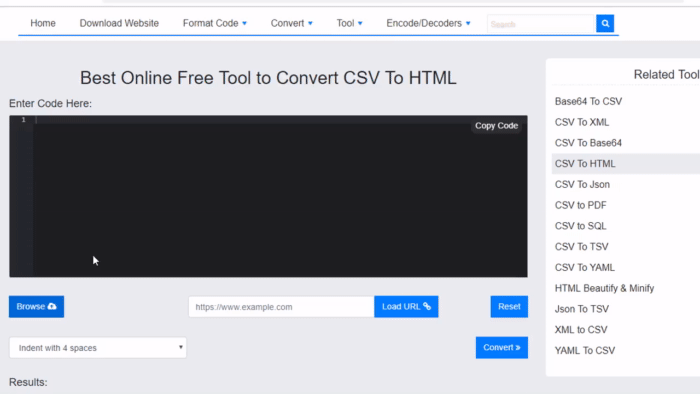Click the Load URL link button
Screen dimensions: 700x394
(x=406, y=307)
